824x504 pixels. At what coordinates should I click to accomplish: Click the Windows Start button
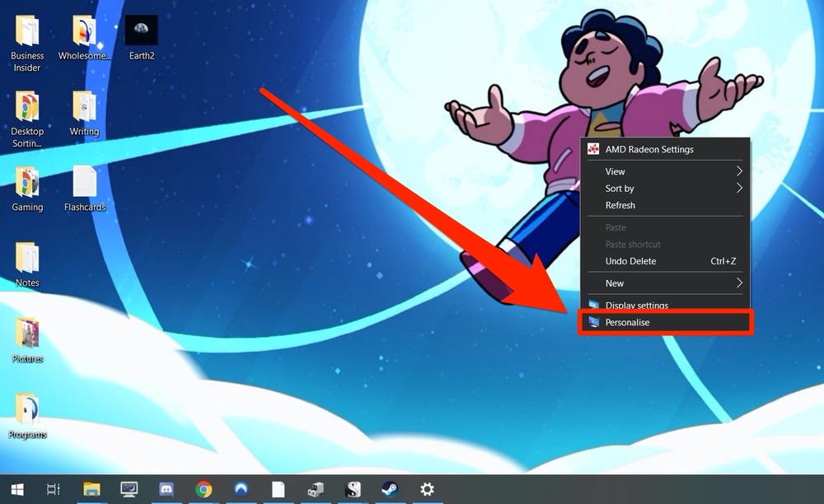coord(16,489)
